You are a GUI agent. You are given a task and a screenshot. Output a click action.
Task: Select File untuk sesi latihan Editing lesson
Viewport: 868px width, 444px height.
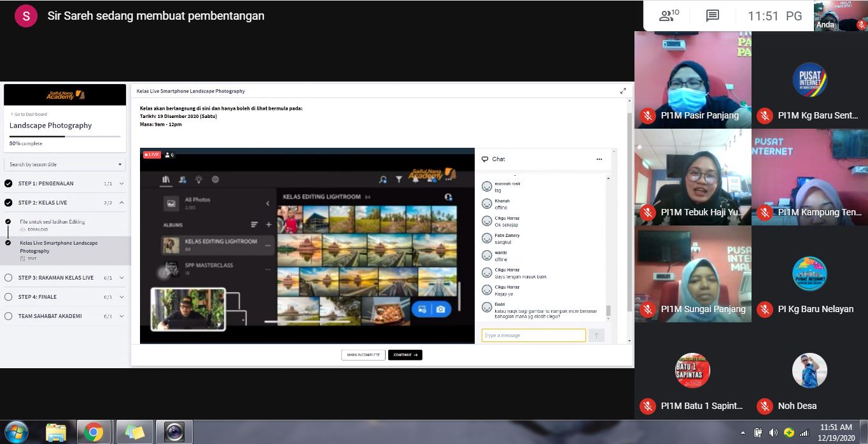pyautogui.click(x=52, y=222)
